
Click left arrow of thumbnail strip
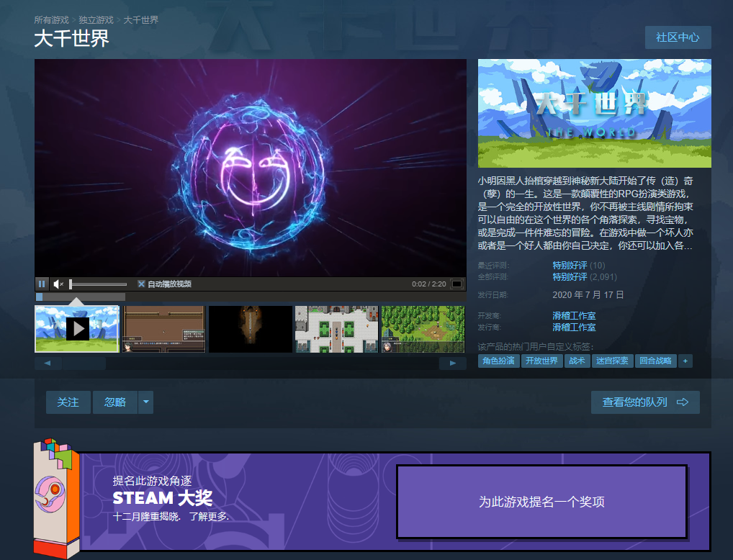(48, 363)
